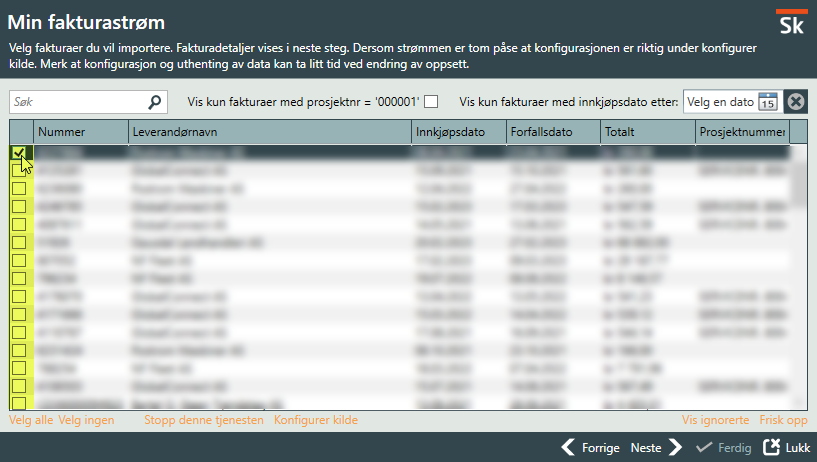Click the Sk logo icon

click(x=790, y=25)
